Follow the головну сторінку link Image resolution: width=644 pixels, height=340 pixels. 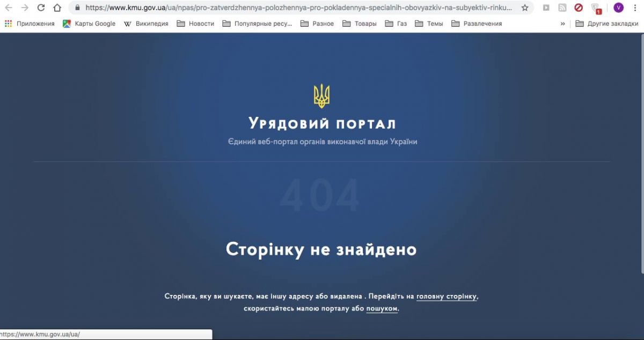click(x=447, y=297)
